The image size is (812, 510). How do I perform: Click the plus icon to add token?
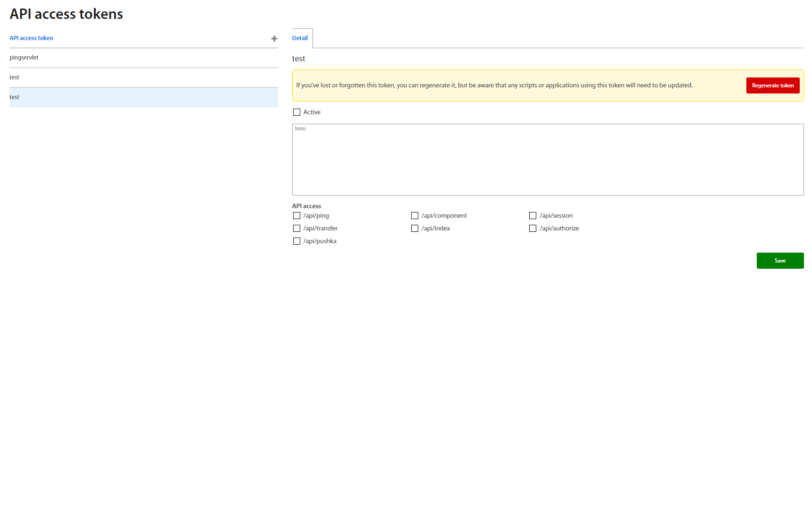[x=274, y=39]
